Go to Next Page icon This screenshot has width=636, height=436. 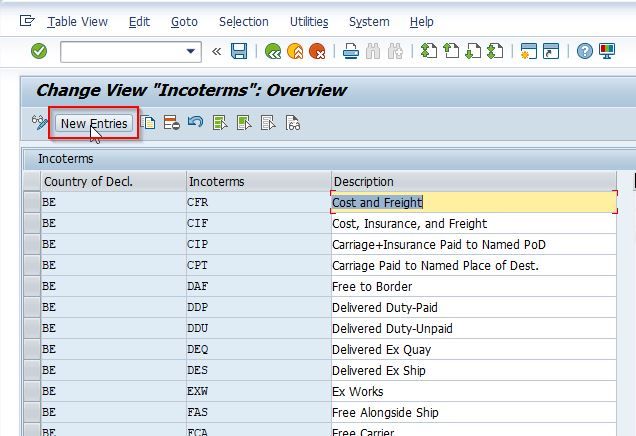(x=473, y=51)
